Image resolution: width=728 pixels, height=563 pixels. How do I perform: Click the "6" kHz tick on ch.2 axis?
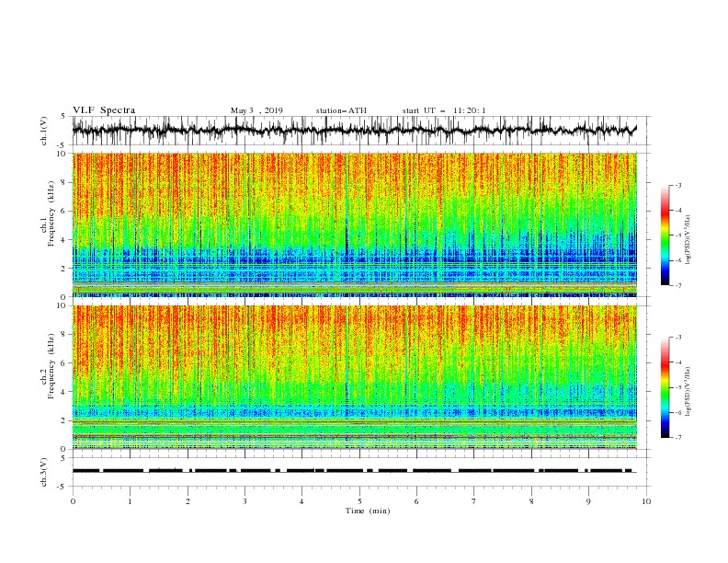coord(64,363)
